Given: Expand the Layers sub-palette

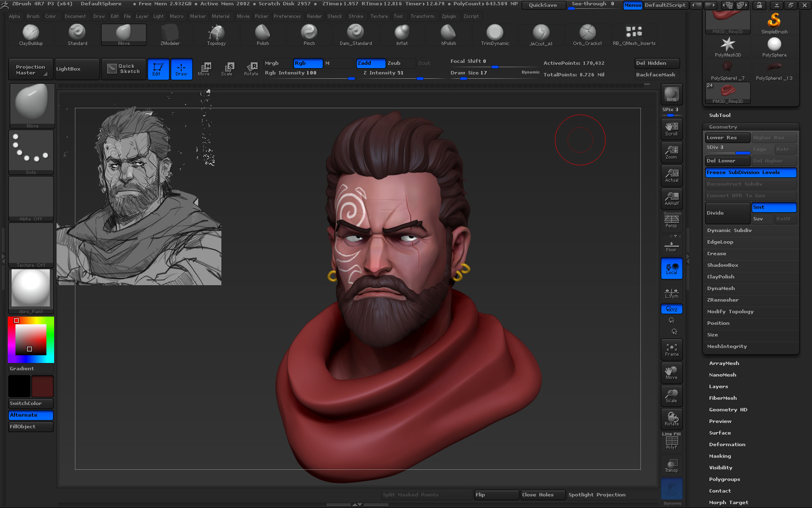Looking at the screenshot, I should 718,387.
